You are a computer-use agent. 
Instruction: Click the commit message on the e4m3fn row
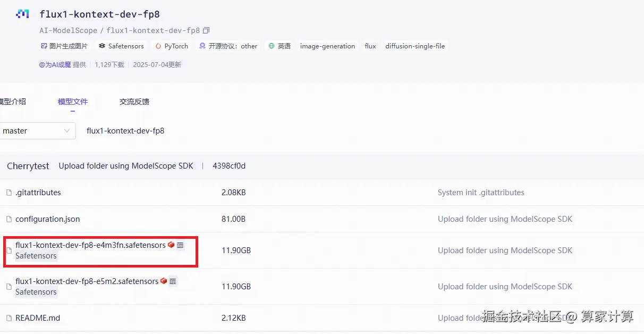tap(505, 250)
